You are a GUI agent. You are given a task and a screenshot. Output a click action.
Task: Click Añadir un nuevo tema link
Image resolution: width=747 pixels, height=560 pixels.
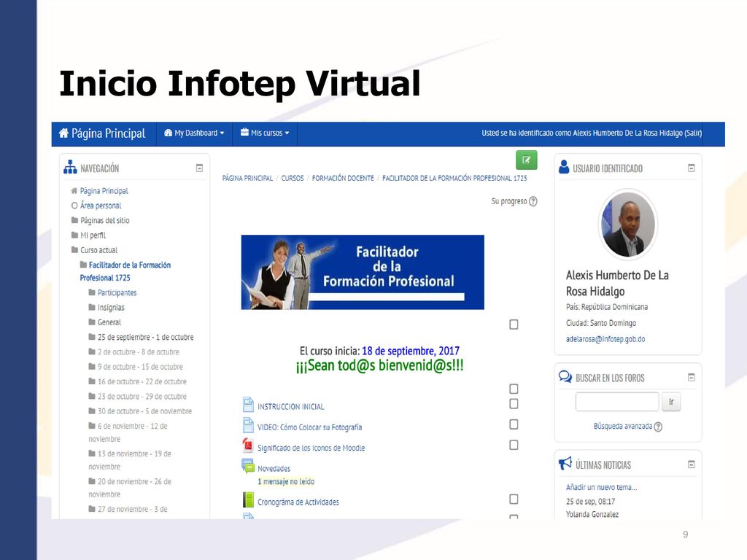[x=601, y=487]
